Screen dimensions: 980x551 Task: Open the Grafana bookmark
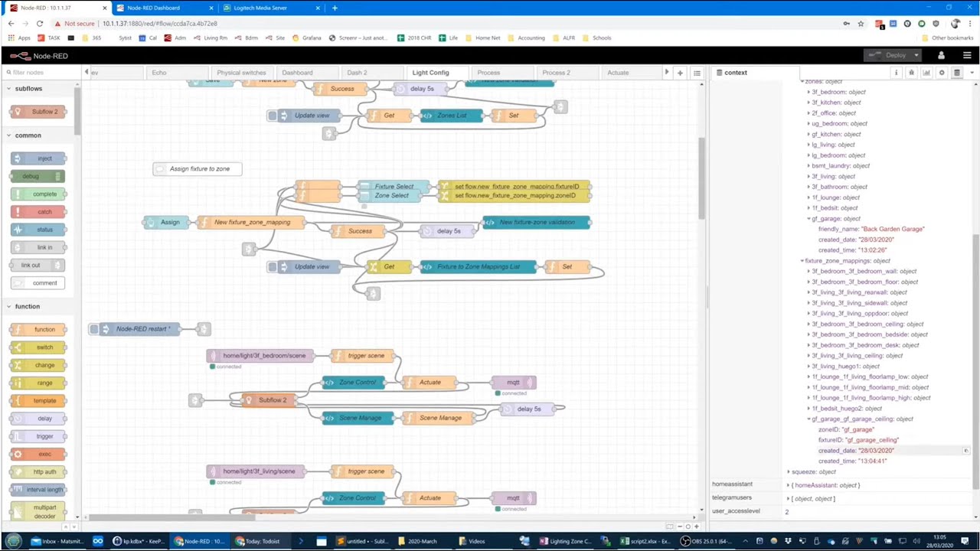[305, 37]
